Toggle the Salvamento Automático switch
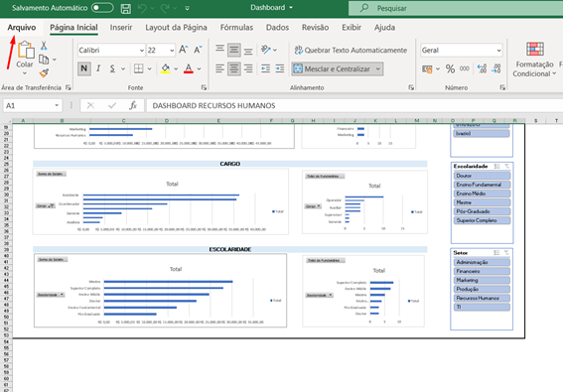This screenshot has height=392, width=563. coord(102,8)
